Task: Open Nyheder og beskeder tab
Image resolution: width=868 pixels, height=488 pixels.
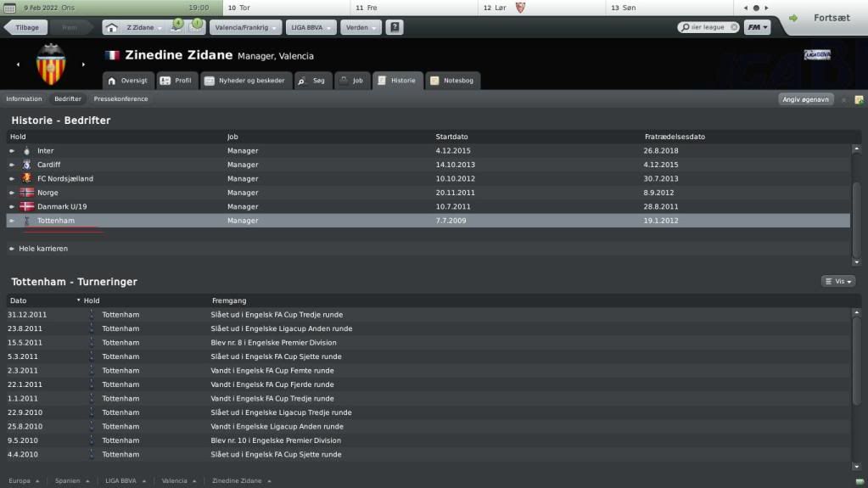Action: [246, 81]
